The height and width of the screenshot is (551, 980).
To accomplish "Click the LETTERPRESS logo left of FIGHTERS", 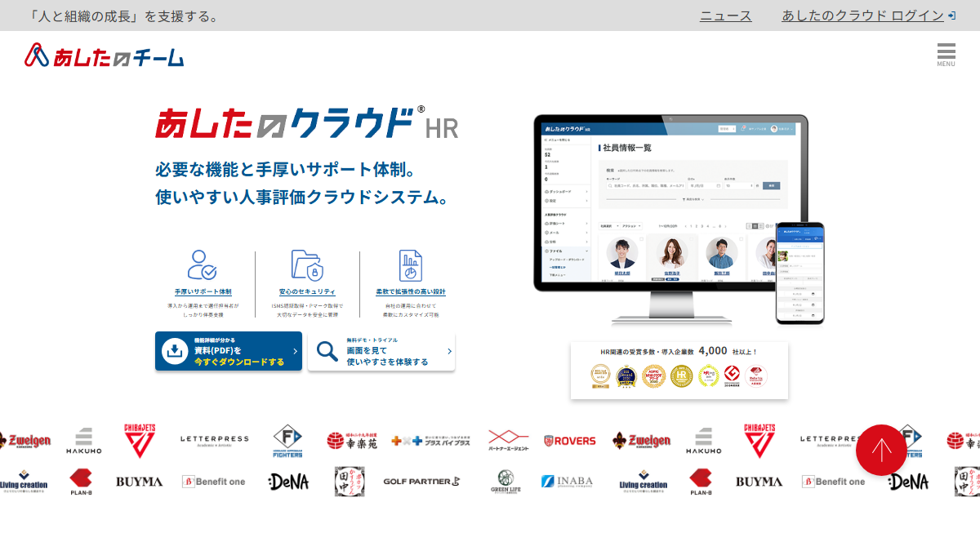I will pos(215,441).
